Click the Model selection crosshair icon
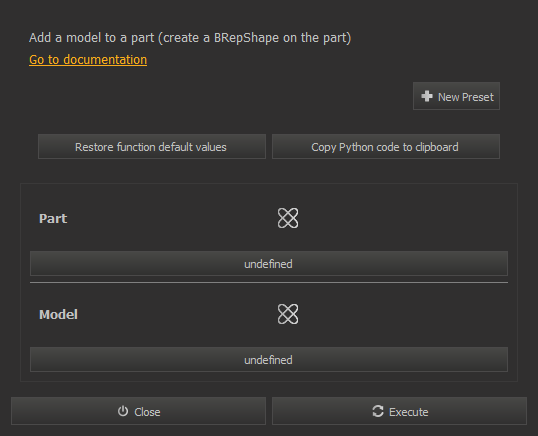This screenshot has width=538, height=436. pos(288,314)
